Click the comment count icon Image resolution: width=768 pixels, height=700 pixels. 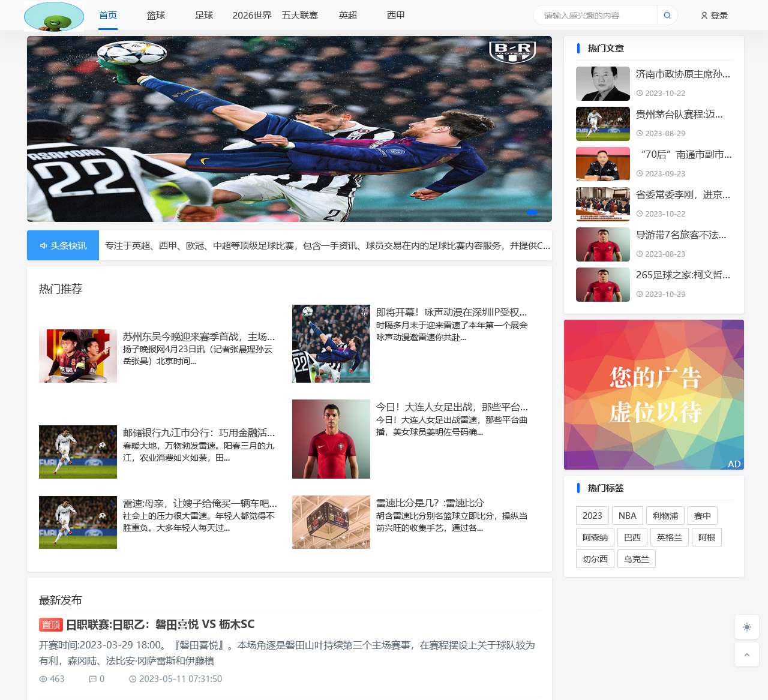[x=92, y=679]
